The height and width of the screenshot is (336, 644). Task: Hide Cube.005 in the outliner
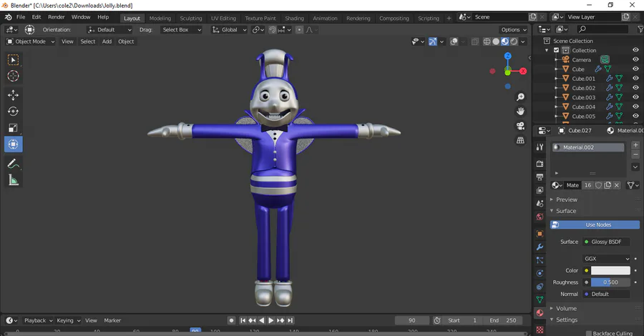pyautogui.click(x=635, y=116)
